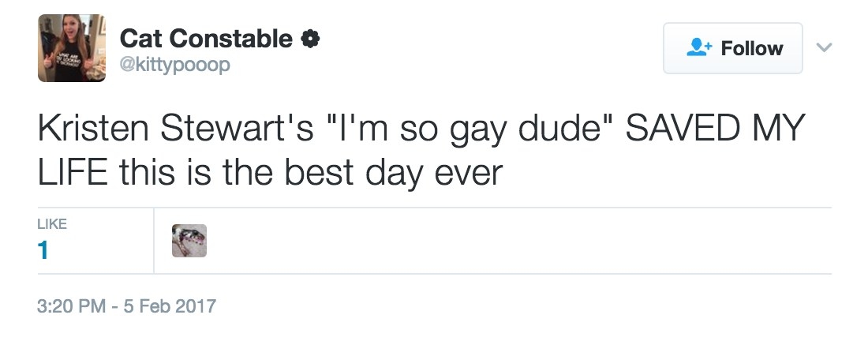Click the divider line above the LIKE section

click(435, 208)
